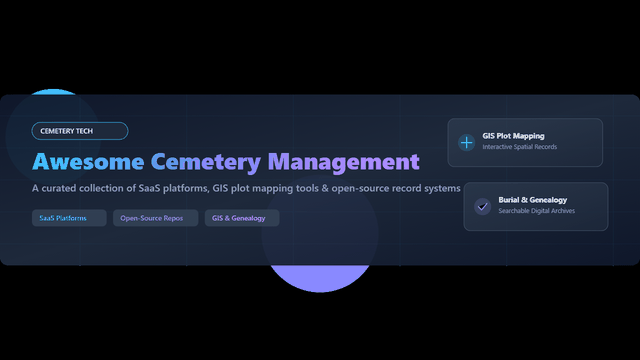Click the Burial & Genealogy title
Viewport: 640px width, 360px height.
click(x=533, y=200)
